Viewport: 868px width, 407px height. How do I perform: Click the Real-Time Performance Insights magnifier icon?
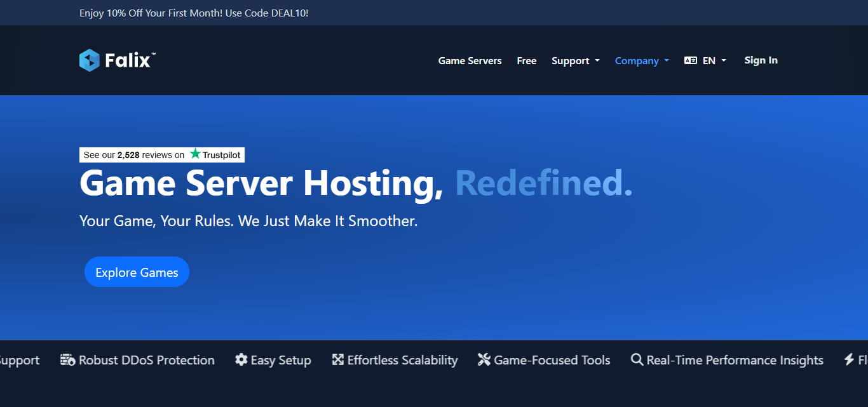[637, 360]
